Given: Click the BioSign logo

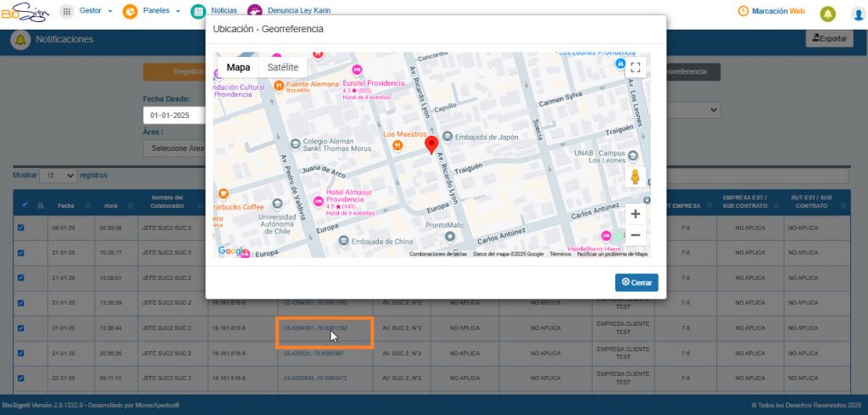Looking at the screenshot, I should pos(25,12).
